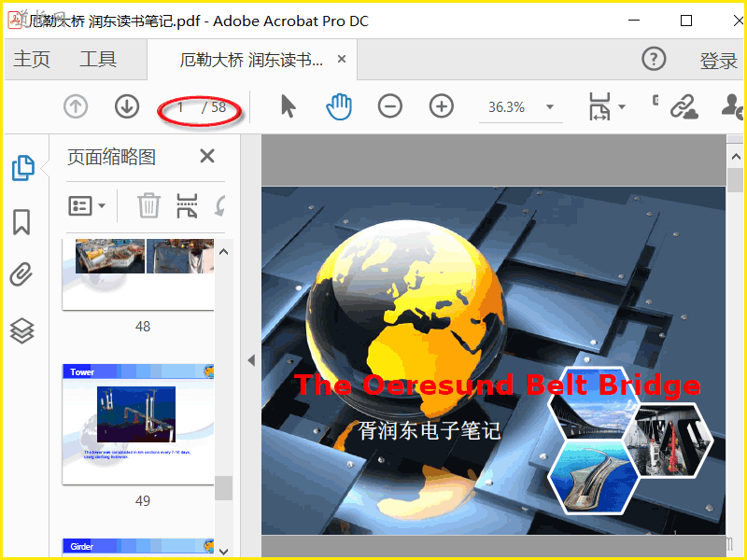The image size is (747, 560).
Task: Select page 49 Tower thumbnail
Action: pyautogui.click(x=138, y=425)
